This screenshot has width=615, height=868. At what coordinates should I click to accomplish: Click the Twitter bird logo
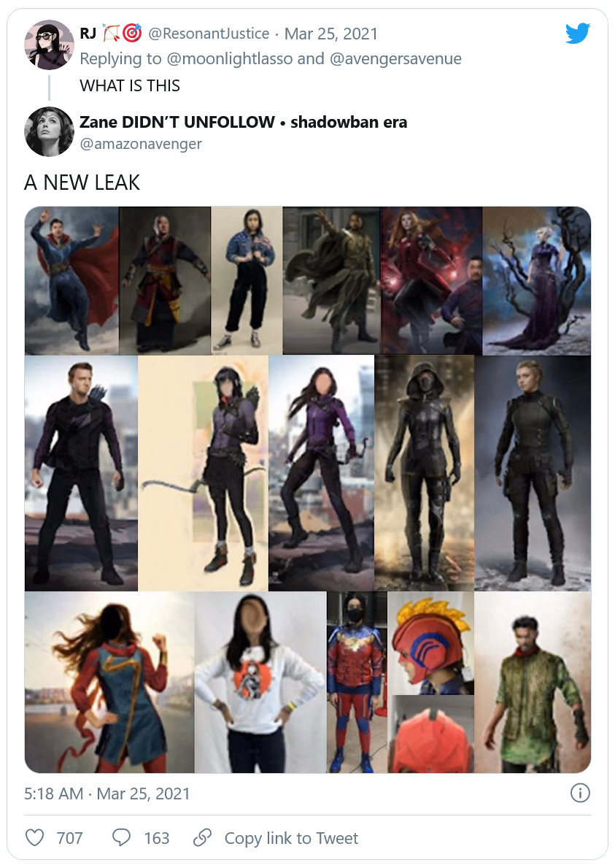point(577,33)
